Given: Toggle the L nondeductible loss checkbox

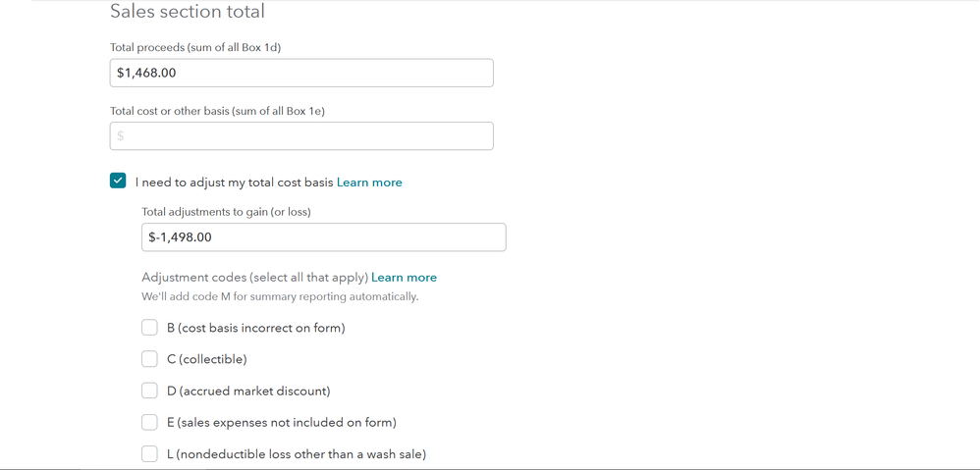Looking at the screenshot, I should pyautogui.click(x=149, y=453).
